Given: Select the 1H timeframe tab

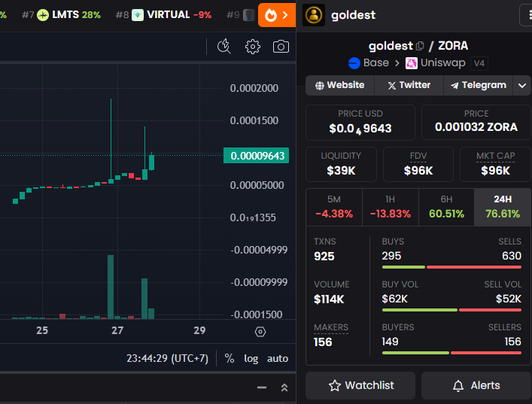Looking at the screenshot, I should [391, 207].
